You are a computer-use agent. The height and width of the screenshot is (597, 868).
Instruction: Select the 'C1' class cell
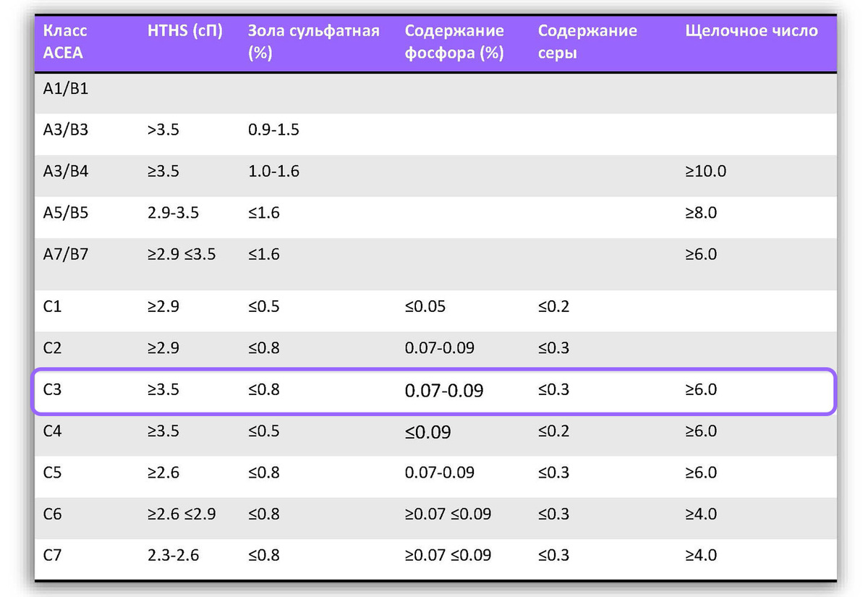coord(52,306)
